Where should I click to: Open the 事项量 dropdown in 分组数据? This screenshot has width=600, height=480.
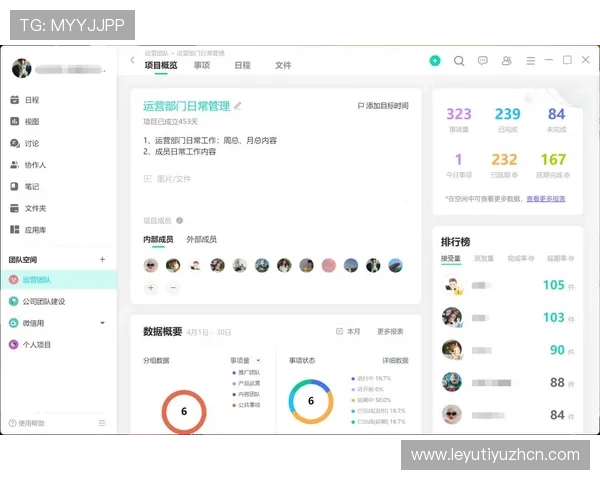coord(245,361)
